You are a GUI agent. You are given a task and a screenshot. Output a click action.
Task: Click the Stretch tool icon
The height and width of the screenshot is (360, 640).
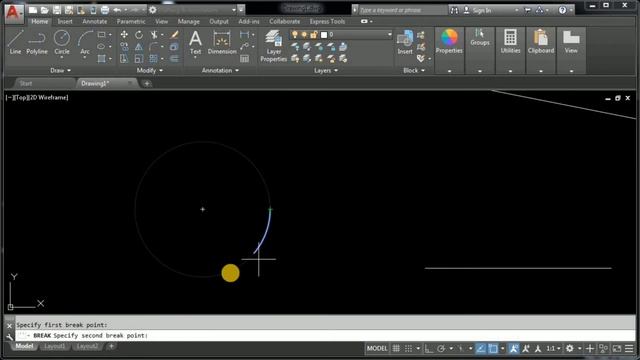(124, 59)
